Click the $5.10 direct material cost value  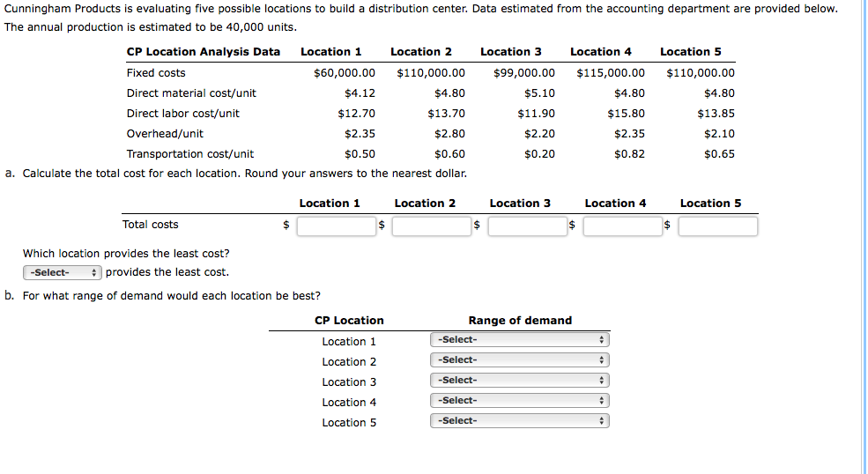click(539, 93)
